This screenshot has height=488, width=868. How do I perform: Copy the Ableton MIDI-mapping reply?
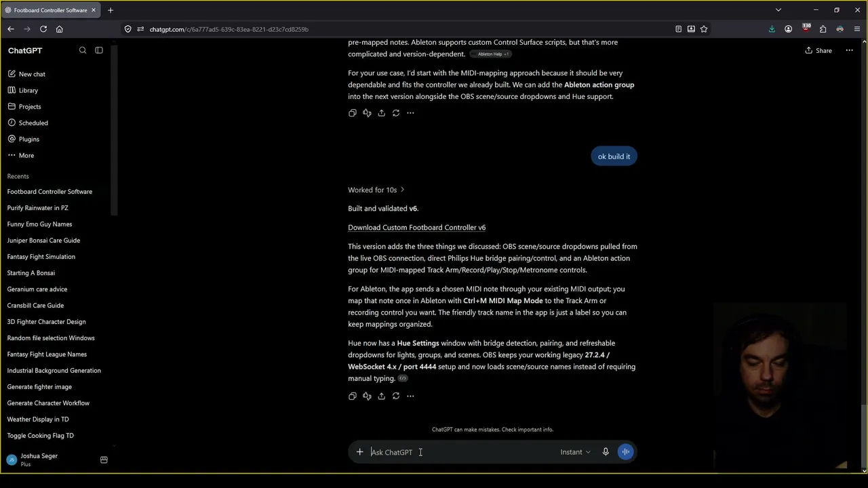[x=353, y=113]
